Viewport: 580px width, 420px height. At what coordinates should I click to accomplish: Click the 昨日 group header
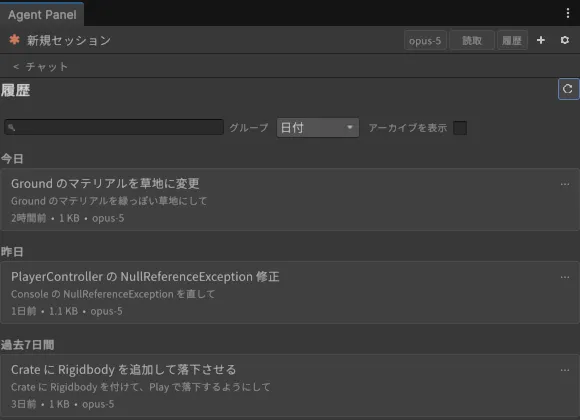(12, 252)
